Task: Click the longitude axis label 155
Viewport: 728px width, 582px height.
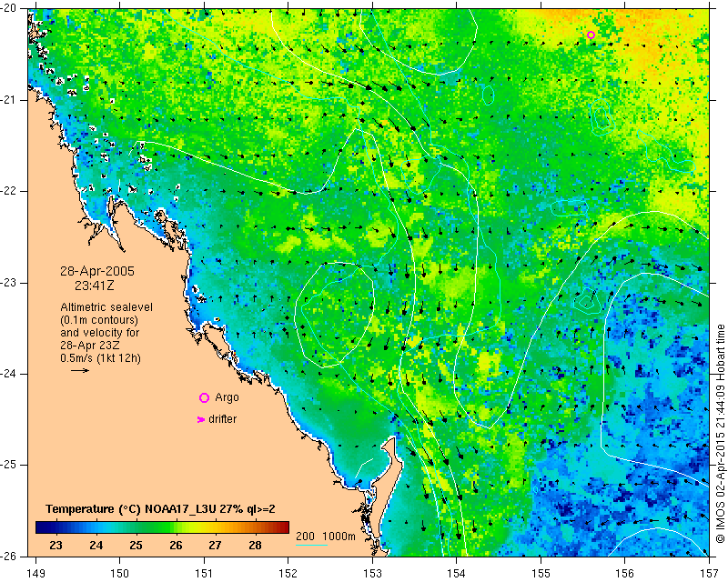Action: coord(541,574)
